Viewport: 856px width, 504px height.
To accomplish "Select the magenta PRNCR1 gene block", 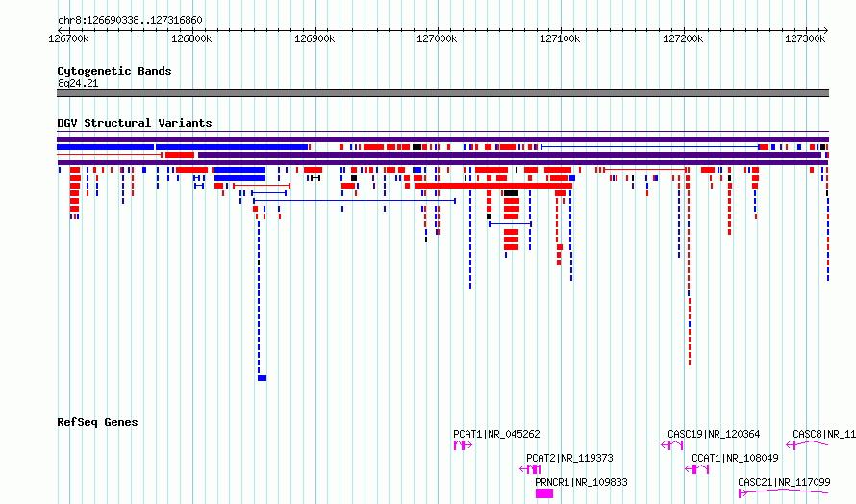I will coord(544,493).
